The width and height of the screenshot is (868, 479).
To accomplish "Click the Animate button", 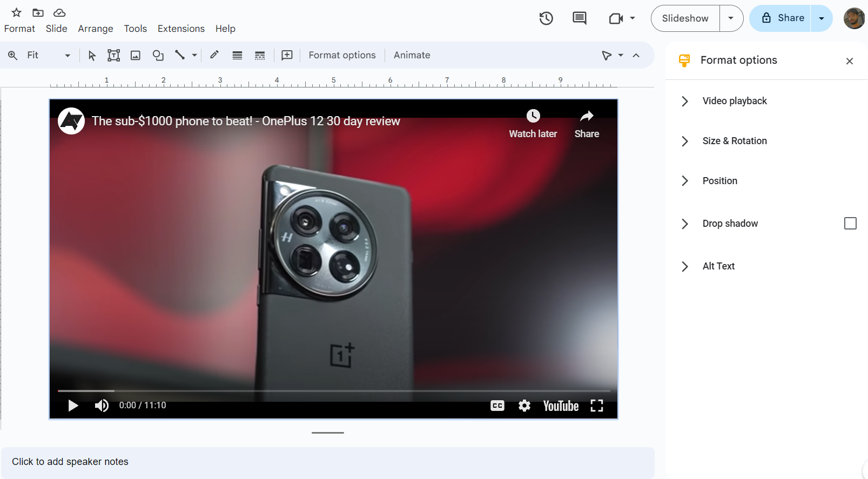I will [412, 55].
